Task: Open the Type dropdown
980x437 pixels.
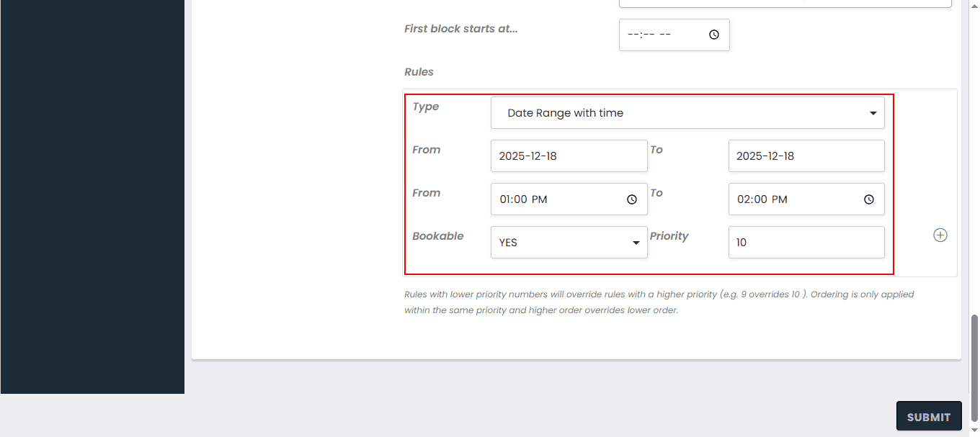Action: pos(687,113)
